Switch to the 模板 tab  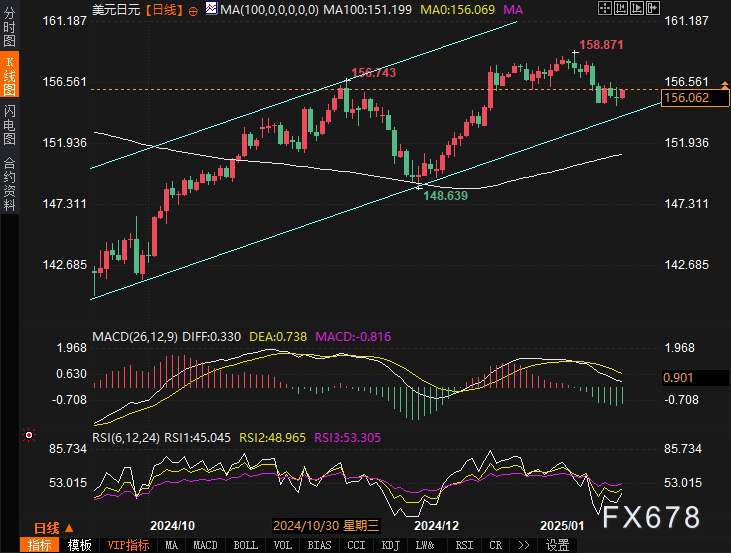click(x=79, y=545)
